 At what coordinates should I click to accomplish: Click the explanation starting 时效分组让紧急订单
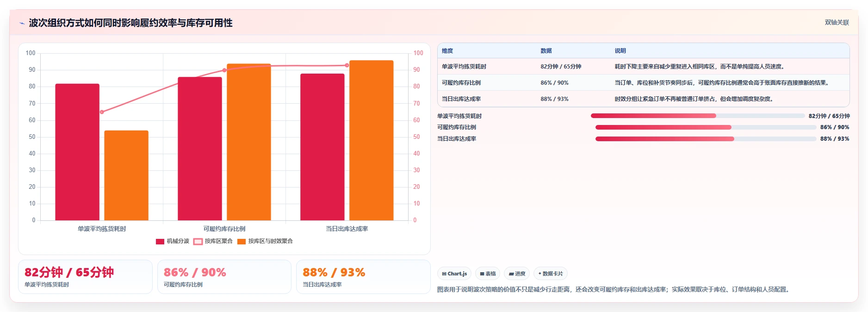coord(695,99)
